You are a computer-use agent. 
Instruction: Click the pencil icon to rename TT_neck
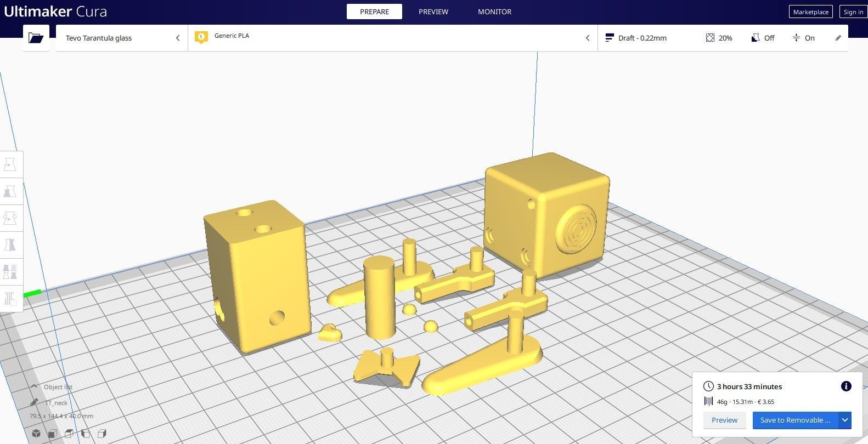(x=34, y=402)
